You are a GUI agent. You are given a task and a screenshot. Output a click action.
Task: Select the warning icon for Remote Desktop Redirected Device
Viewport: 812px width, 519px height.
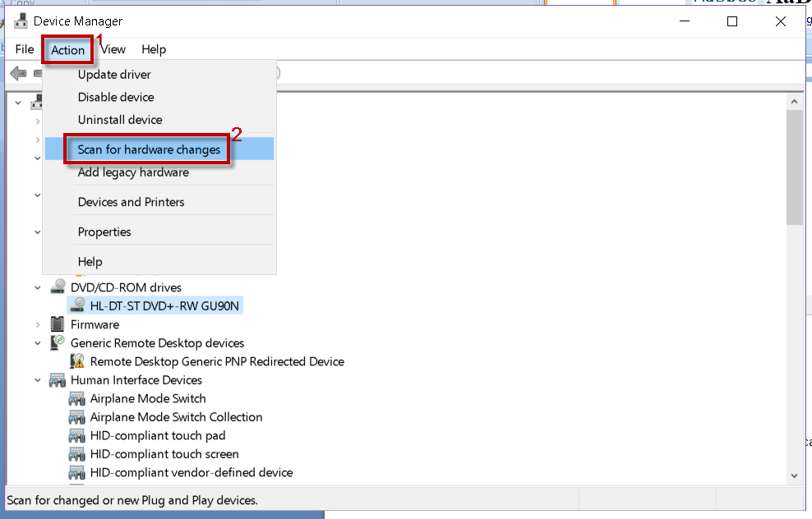77,361
